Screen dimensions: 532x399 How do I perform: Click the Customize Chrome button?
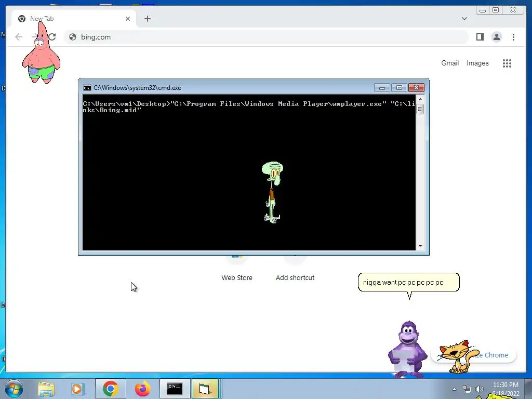coord(474,355)
